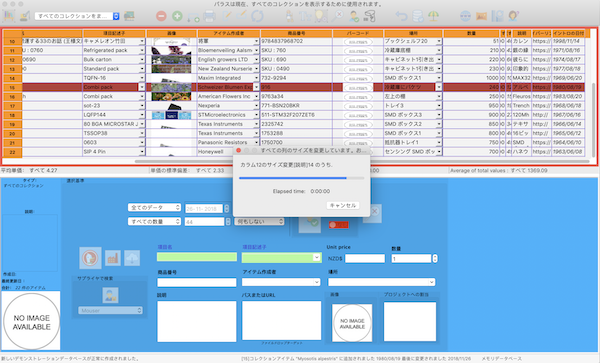Click the アイテム作成者 column header

tap(229, 33)
